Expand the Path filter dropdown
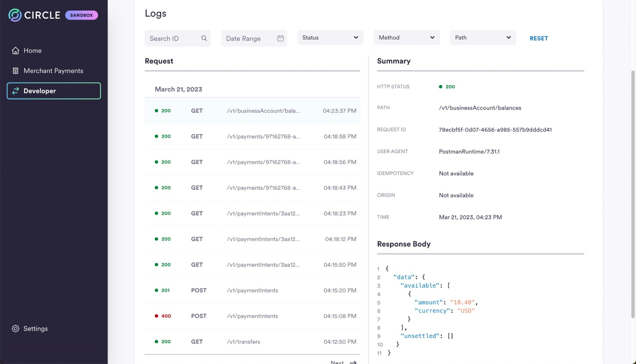This screenshot has height=364, width=636. coord(483,38)
